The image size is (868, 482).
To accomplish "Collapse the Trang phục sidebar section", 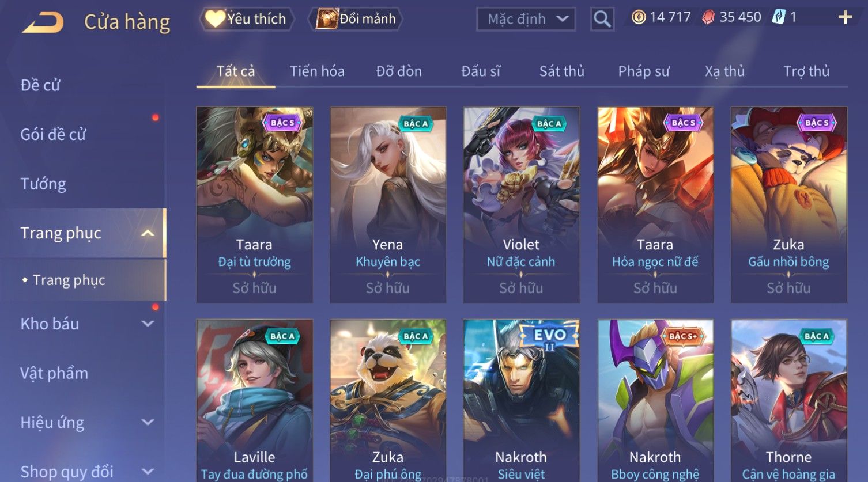I will pyautogui.click(x=148, y=233).
